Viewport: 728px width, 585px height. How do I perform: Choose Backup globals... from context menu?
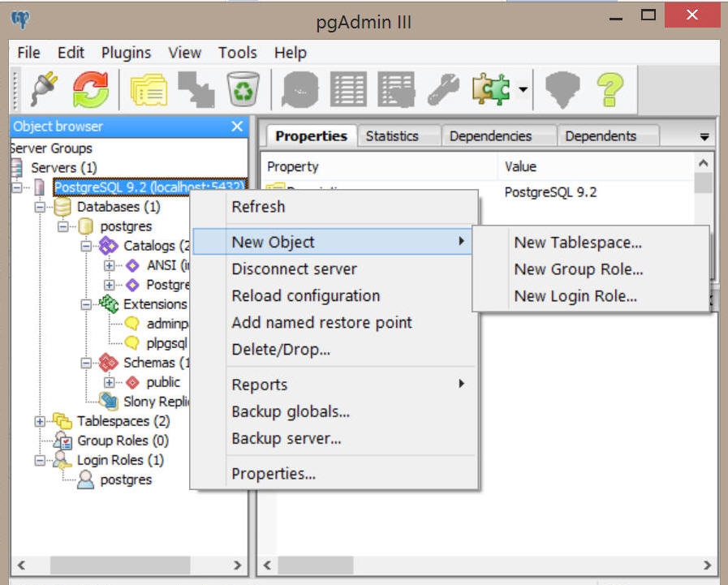(x=334, y=412)
